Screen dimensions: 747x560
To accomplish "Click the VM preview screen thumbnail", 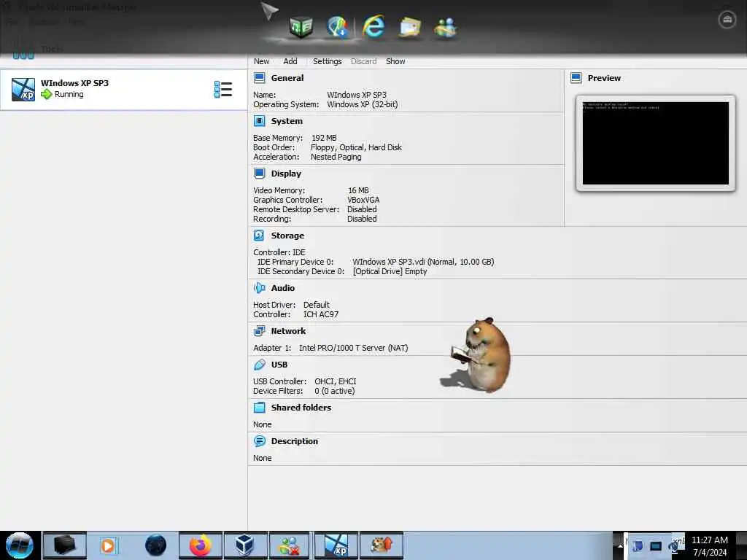I will click(x=656, y=144).
